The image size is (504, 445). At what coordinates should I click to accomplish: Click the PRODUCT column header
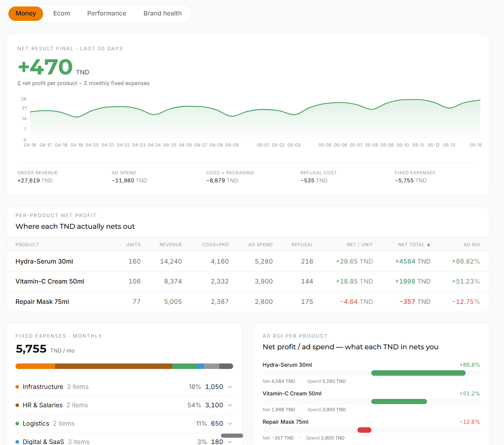27,245
